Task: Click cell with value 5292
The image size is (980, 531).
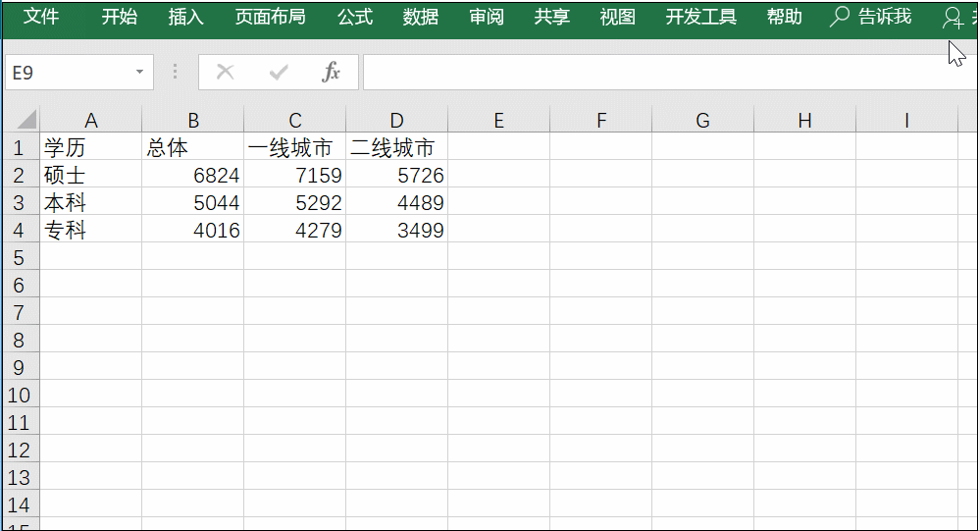Action: (295, 202)
